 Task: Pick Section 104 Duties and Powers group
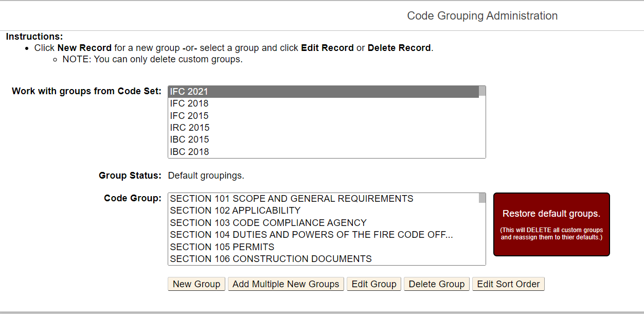click(x=311, y=235)
